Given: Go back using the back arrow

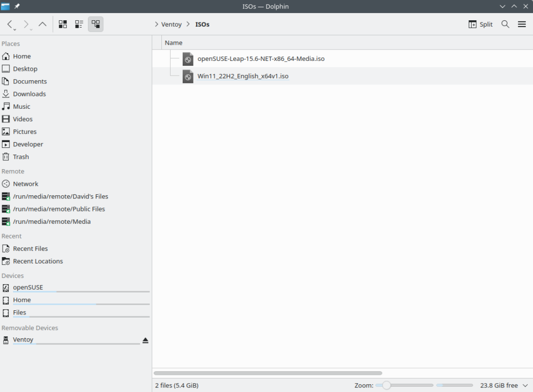Looking at the screenshot, I should [10, 24].
